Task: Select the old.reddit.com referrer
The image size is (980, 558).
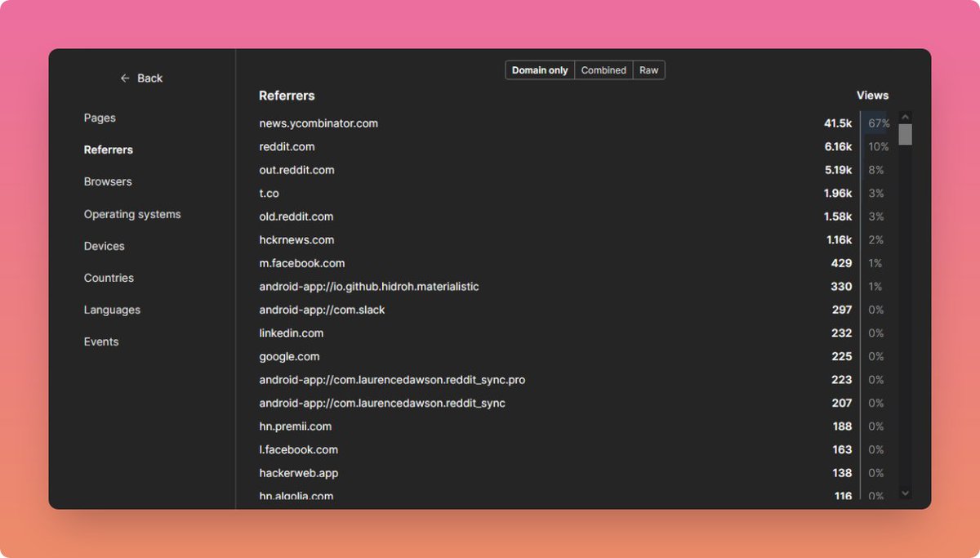Action: coord(296,217)
